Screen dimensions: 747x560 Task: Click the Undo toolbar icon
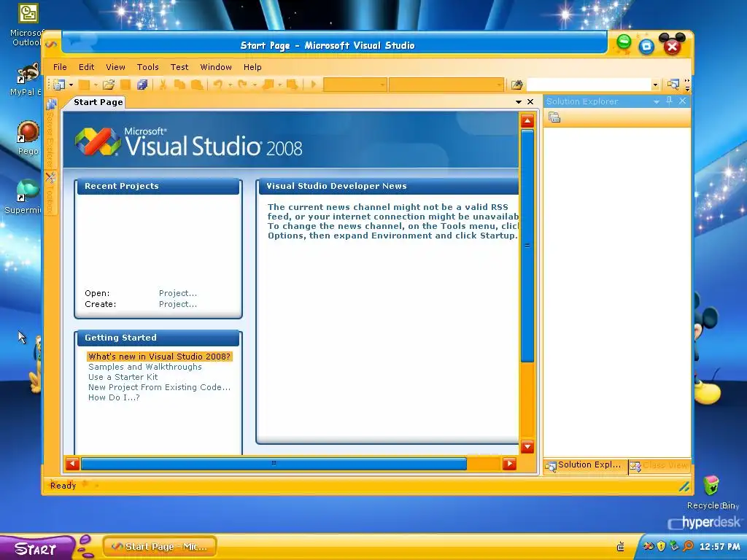[217, 85]
